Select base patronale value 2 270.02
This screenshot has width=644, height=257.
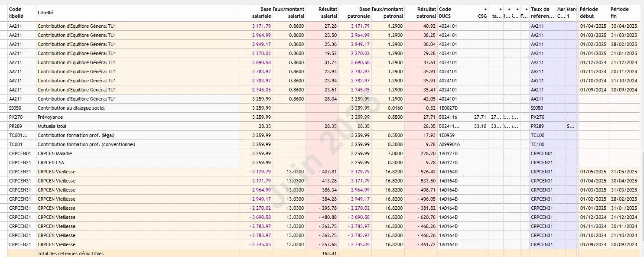[x=361, y=53]
